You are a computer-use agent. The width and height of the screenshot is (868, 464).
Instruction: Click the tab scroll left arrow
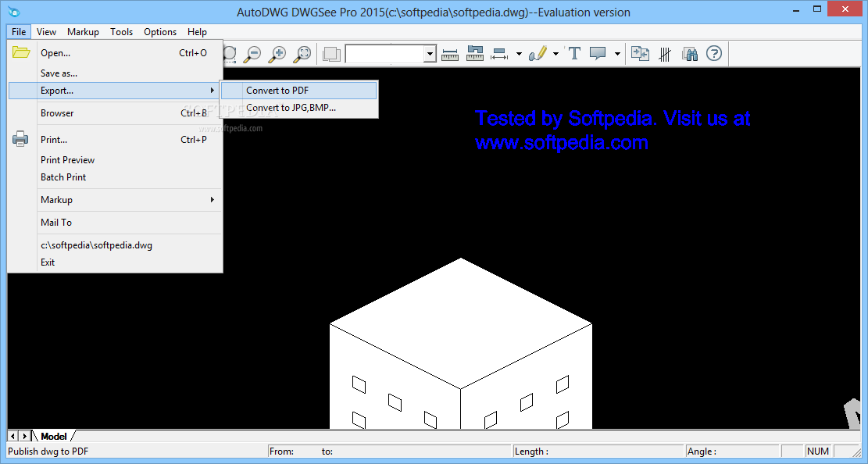click(13, 437)
